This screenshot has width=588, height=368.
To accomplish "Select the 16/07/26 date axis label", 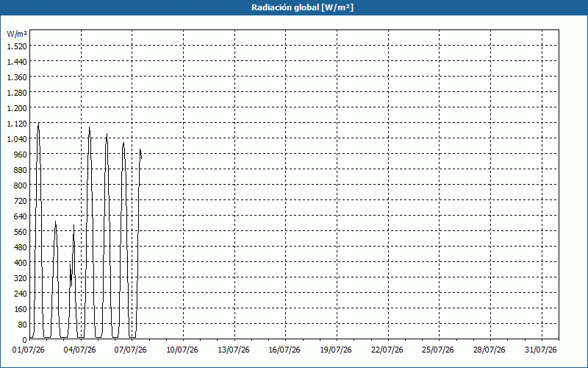I will [x=284, y=350].
